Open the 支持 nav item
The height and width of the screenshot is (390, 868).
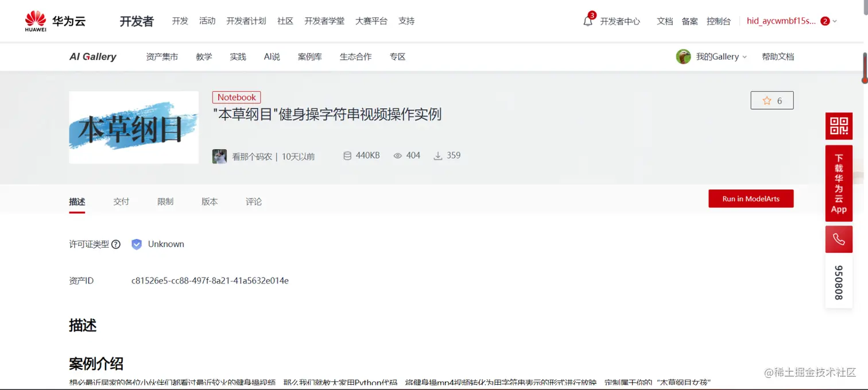click(x=406, y=21)
